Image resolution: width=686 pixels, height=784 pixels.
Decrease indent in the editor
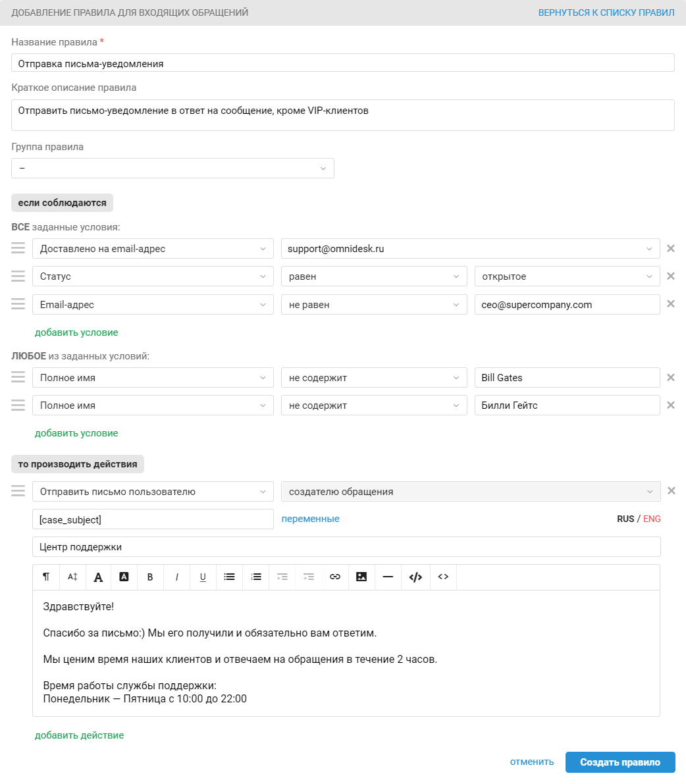(x=282, y=577)
